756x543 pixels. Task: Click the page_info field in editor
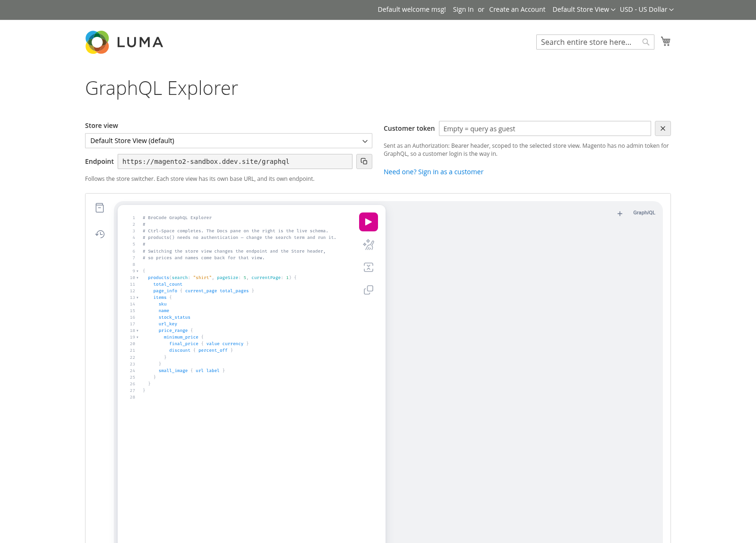tap(165, 291)
